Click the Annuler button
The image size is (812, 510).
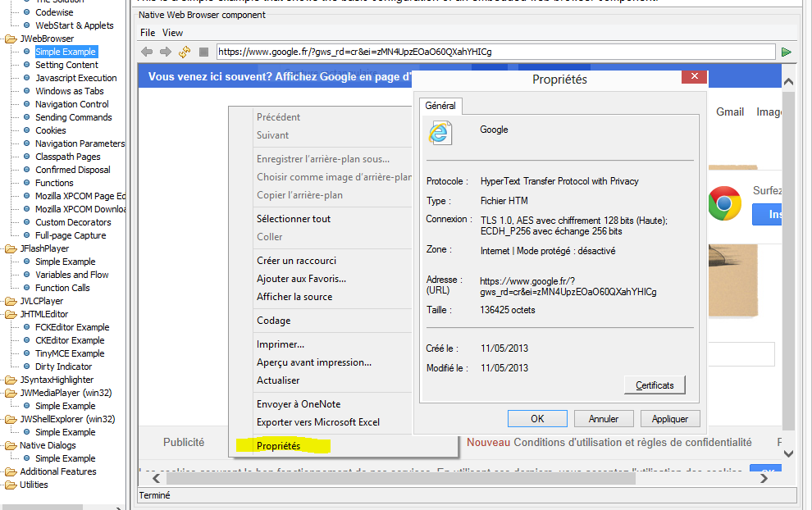point(604,419)
